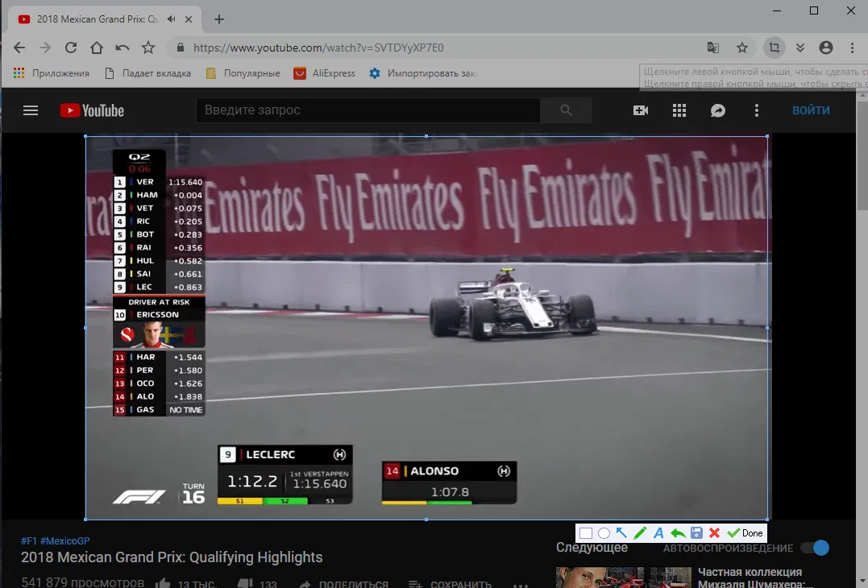Choose the green pencil drawing tool
Viewport: 868px width, 588px height.
point(640,533)
